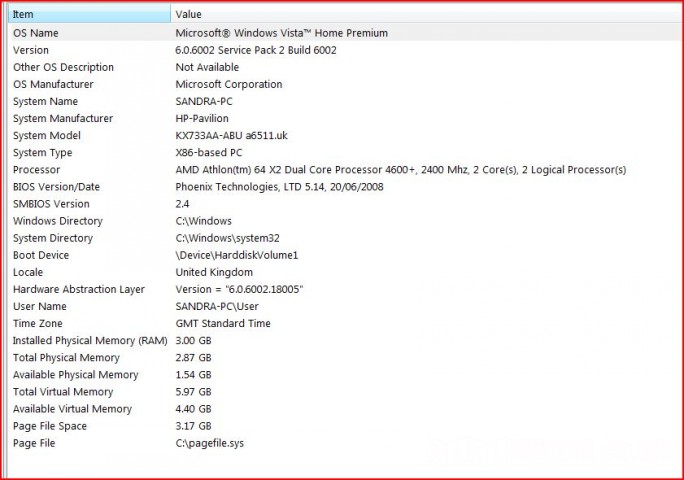Select the System Name row label

coord(45,101)
